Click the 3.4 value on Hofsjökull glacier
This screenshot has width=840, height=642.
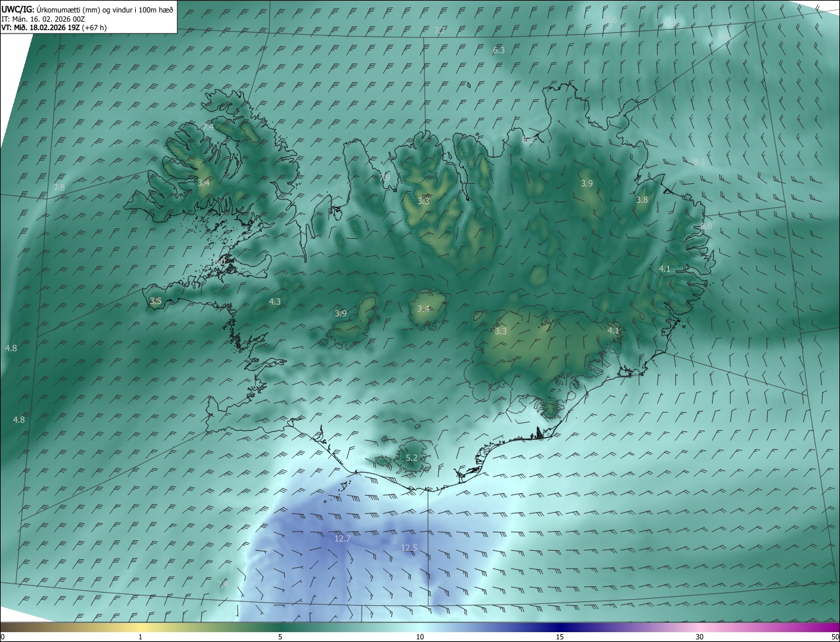(x=423, y=309)
